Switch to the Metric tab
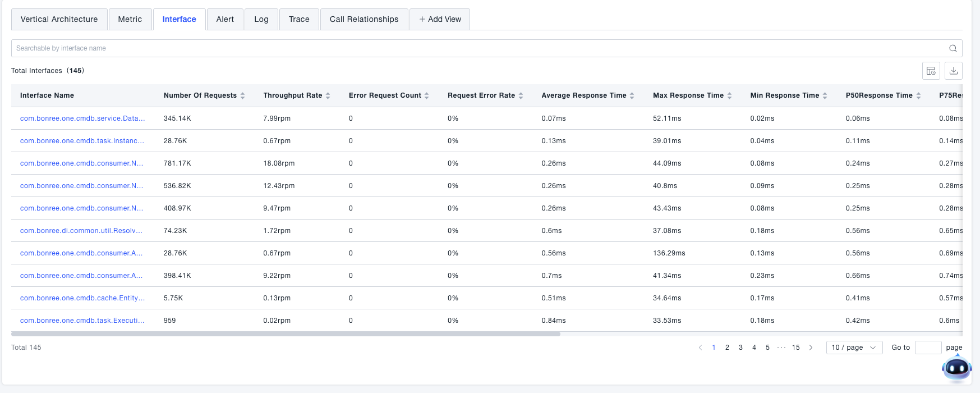Screen dimensions: 980x393 pyautogui.click(x=130, y=19)
